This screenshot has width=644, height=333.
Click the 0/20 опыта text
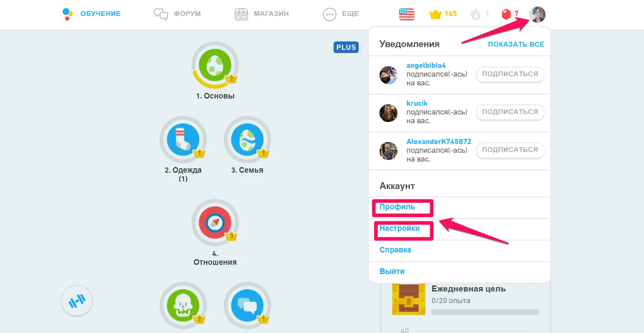(x=451, y=301)
